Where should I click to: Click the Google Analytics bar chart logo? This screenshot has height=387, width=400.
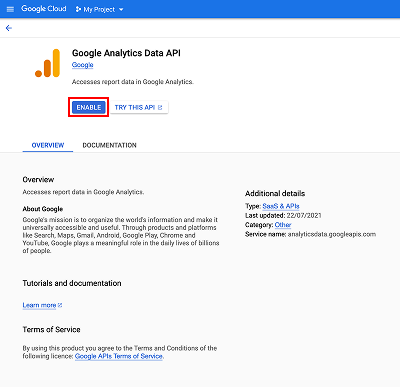(47, 63)
